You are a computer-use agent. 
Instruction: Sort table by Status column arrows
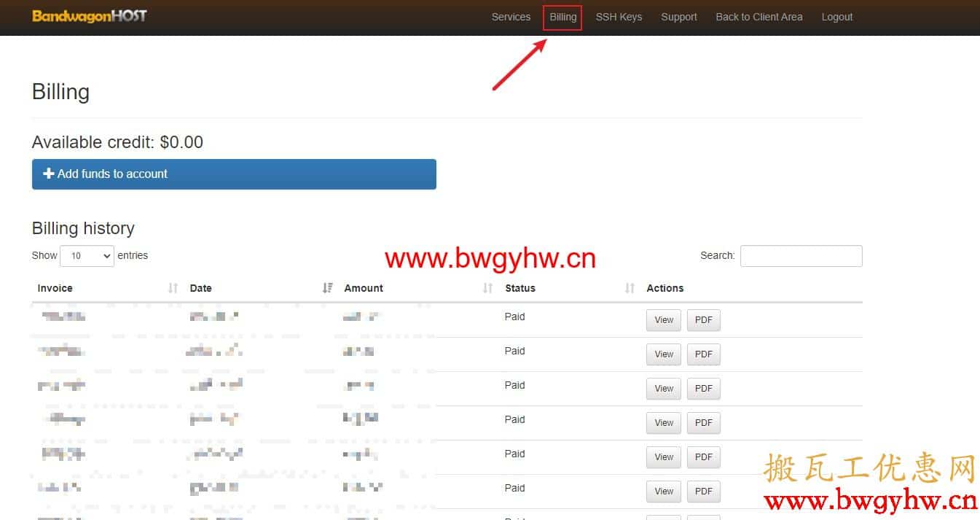(x=630, y=288)
